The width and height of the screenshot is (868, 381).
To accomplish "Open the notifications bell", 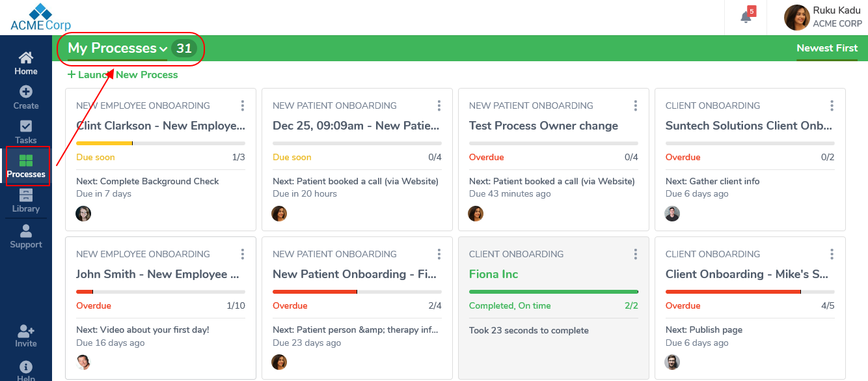I will pyautogui.click(x=746, y=17).
